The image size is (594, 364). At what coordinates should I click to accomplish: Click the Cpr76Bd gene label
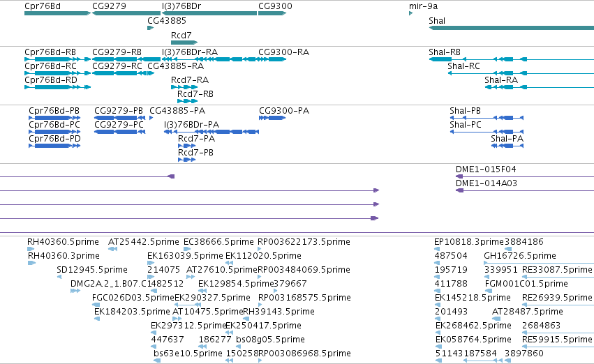tap(42, 6)
